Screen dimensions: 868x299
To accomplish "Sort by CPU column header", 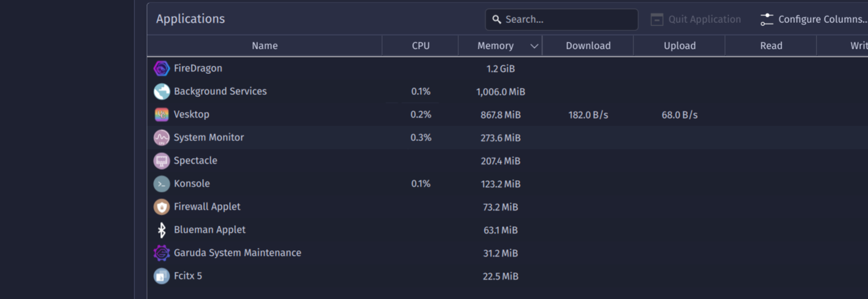I will tap(421, 46).
